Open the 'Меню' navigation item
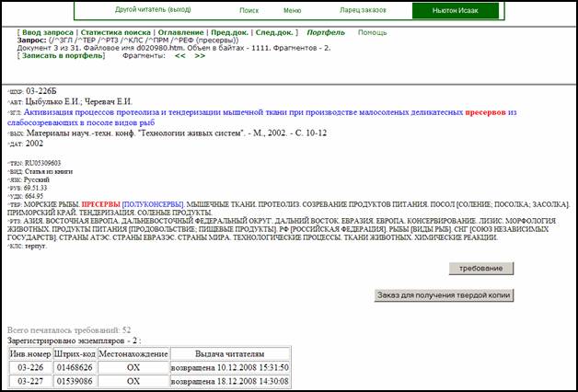 coord(293,10)
